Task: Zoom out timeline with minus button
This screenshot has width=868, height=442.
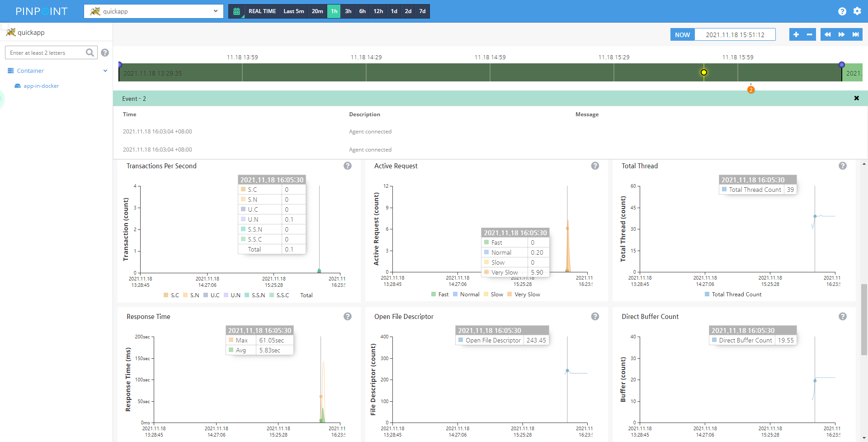Action: click(x=809, y=35)
